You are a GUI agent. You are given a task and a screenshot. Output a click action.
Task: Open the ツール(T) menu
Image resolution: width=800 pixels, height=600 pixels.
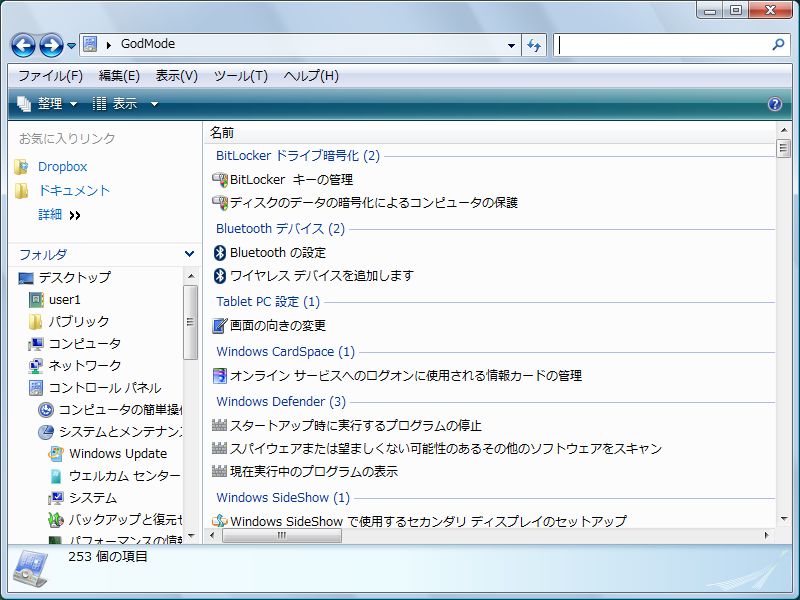pyautogui.click(x=240, y=76)
